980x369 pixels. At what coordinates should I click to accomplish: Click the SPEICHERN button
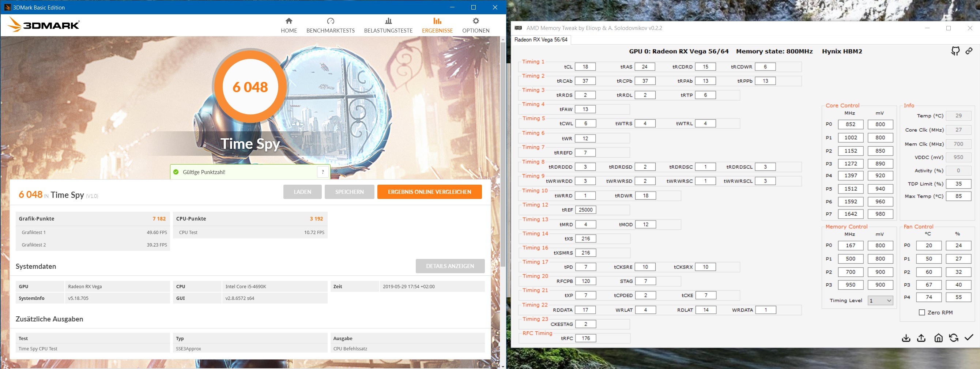[349, 192]
